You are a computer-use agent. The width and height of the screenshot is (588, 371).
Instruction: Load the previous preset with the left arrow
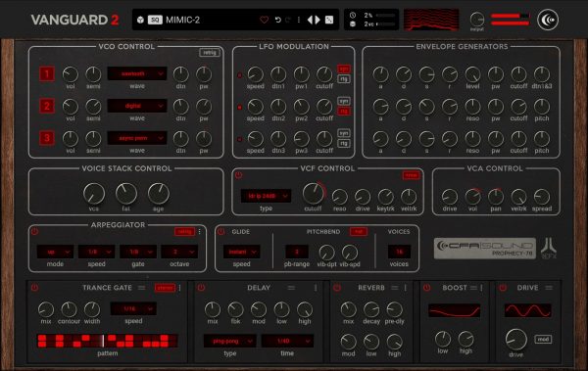(310, 20)
